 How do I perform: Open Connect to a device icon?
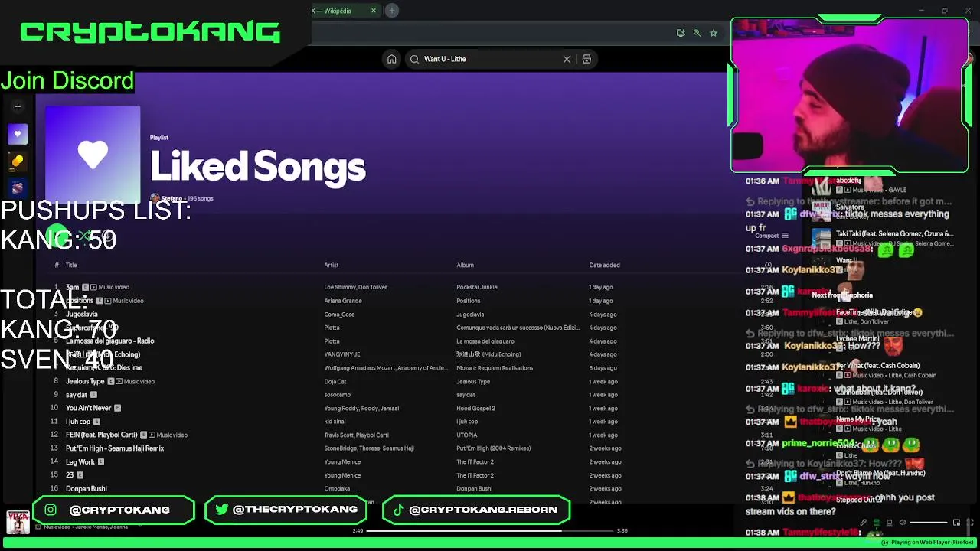(x=889, y=523)
